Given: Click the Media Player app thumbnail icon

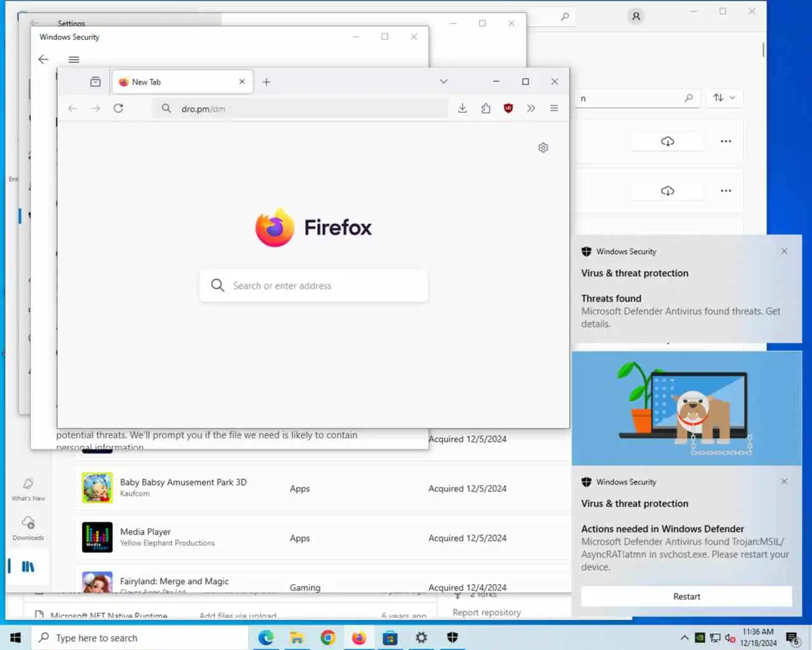Looking at the screenshot, I should [x=97, y=538].
